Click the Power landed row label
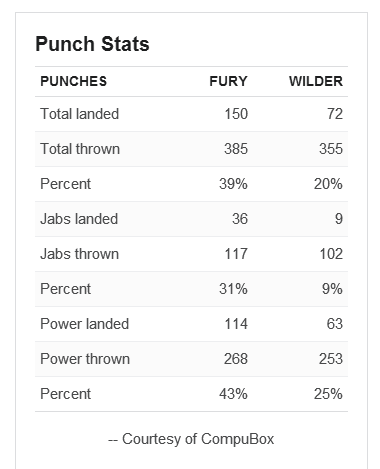Image resolution: width=380 pixels, height=469 pixels. point(85,324)
